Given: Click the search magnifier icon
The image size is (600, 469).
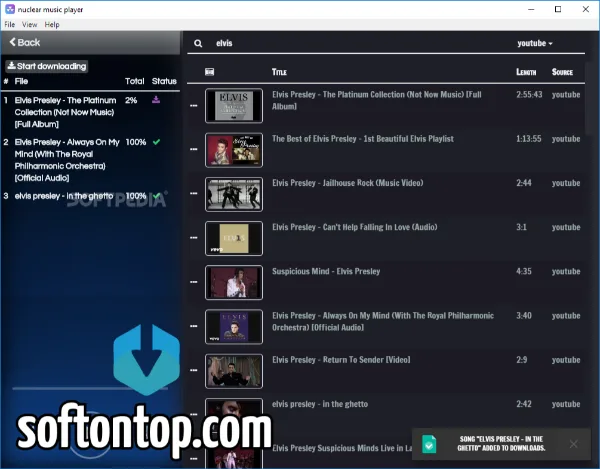Looking at the screenshot, I should [198, 44].
